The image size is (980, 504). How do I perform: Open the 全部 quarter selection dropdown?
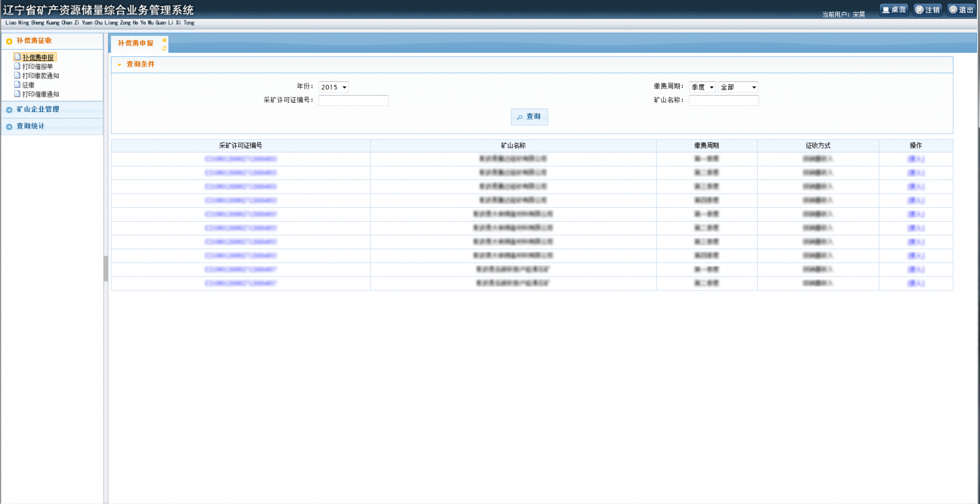coord(738,87)
